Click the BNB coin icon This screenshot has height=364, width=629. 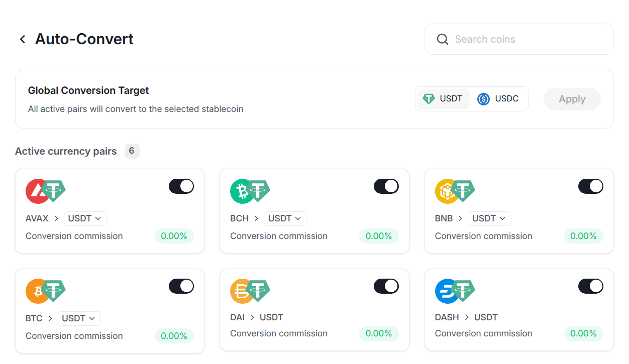(446, 191)
